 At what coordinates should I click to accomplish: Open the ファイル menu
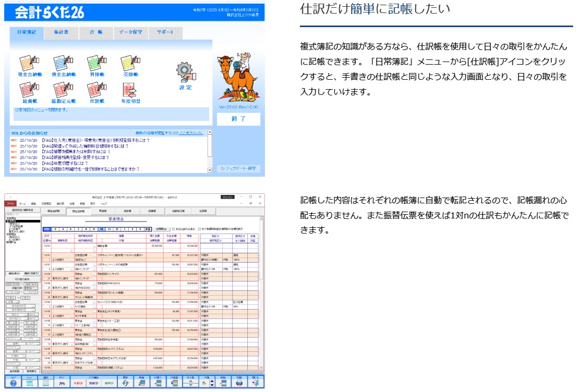(x=10, y=203)
